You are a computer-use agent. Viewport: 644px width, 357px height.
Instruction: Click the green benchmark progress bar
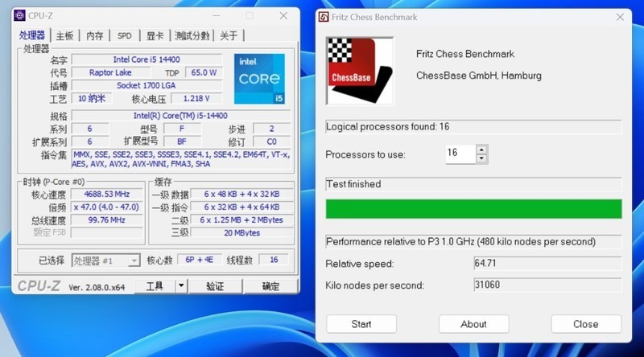pos(473,209)
